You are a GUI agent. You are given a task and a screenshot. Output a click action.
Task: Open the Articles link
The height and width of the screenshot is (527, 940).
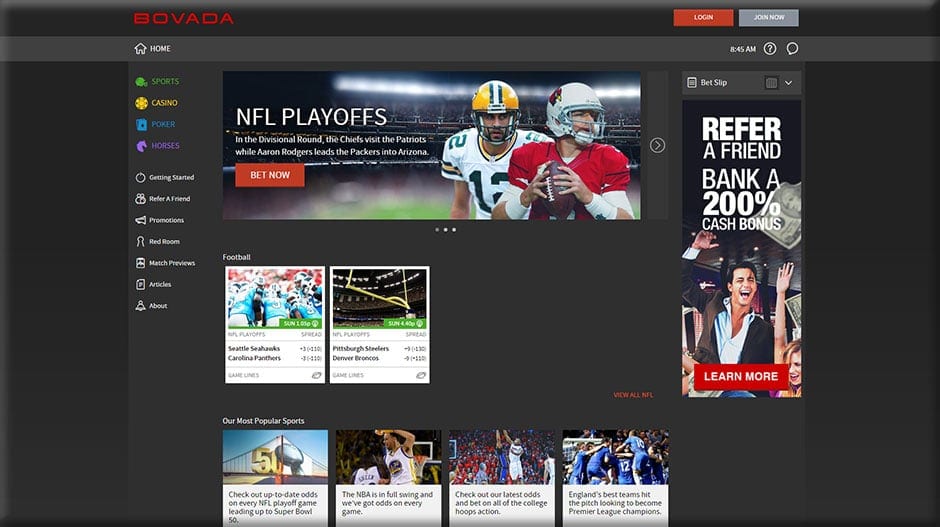[x=160, y=284]
